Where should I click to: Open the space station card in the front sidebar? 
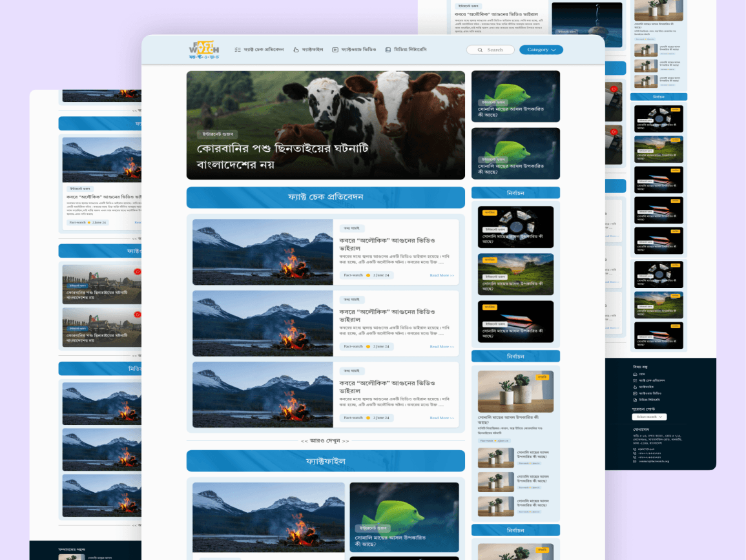tap(515, 227)
